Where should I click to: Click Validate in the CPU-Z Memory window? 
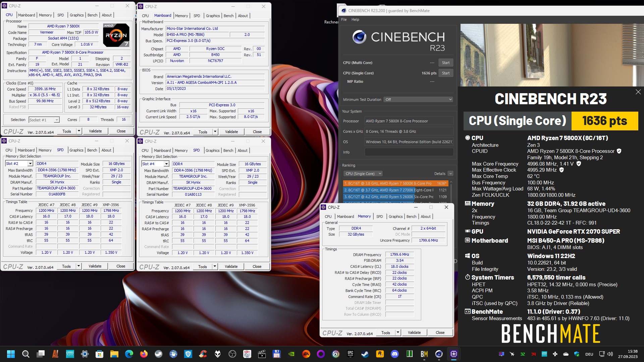tap(414, 333)
